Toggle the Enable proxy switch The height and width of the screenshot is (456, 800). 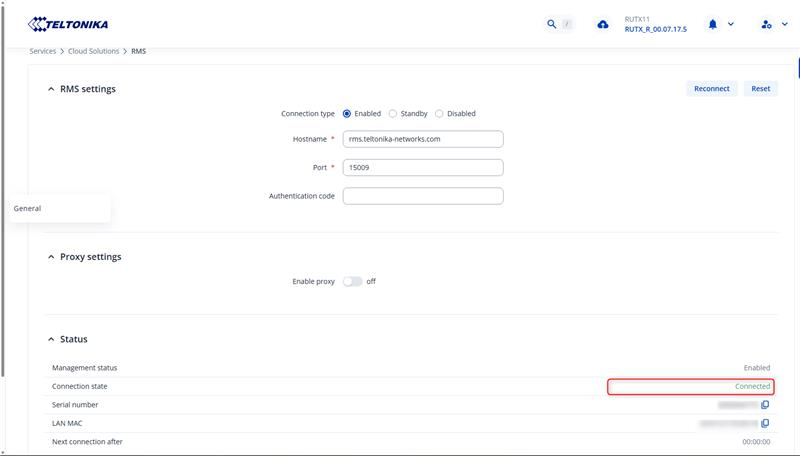(x=352, y=282)
